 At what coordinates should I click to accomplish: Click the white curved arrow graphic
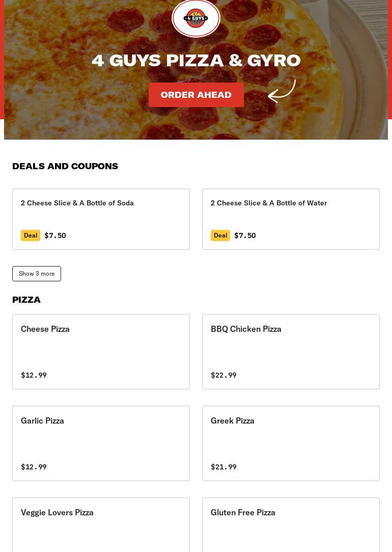(x=282, y=91)
